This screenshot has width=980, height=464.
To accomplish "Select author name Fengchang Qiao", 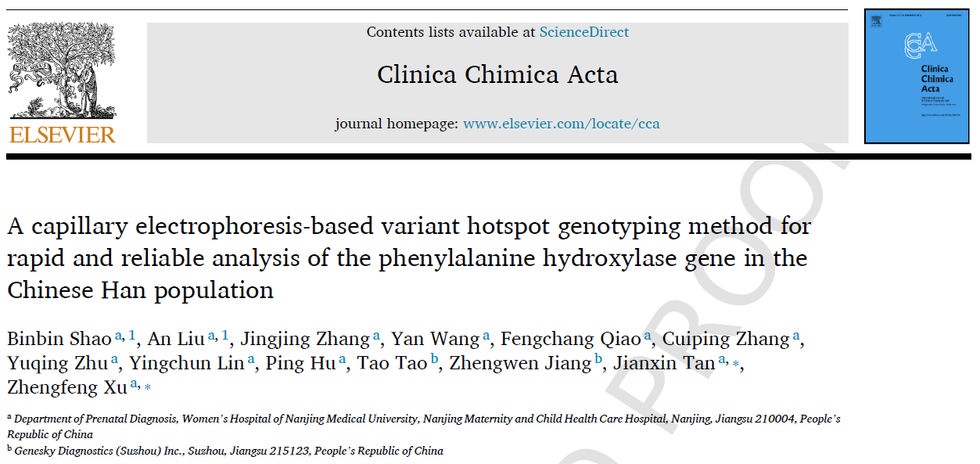I will click(x=571, y=339).
